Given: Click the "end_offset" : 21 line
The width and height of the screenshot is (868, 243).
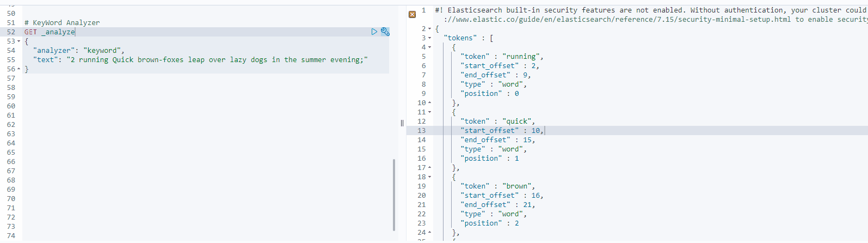Looking at the screenshot, I should (x=497, y=205).
